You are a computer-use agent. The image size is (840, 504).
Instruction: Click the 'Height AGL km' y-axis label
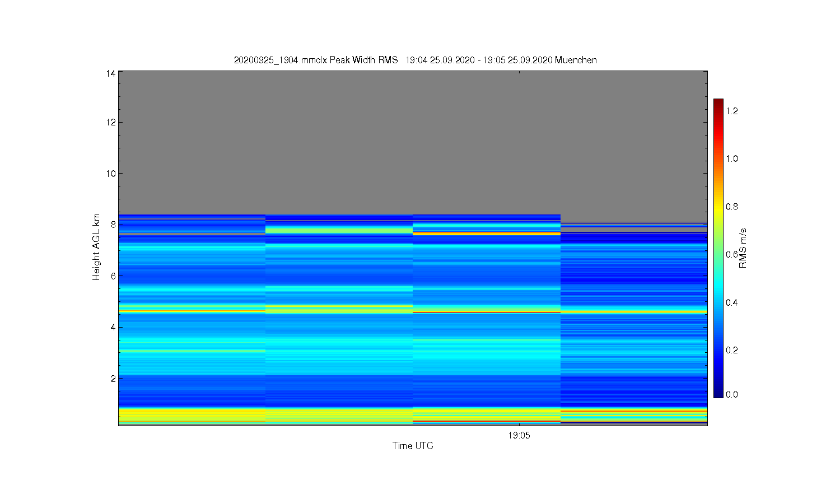click(x=96, y=247)
